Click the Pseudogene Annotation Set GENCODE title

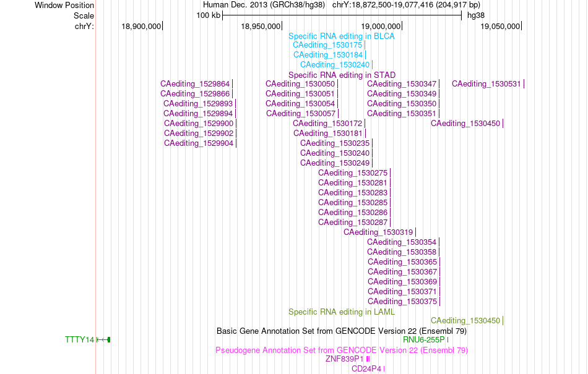[x=342, y=351]
